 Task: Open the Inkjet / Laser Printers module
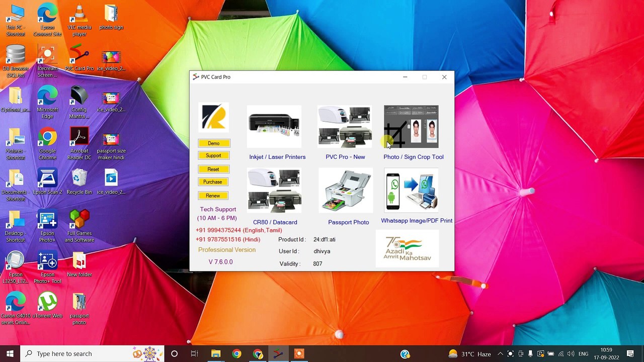tap(274, 126)
